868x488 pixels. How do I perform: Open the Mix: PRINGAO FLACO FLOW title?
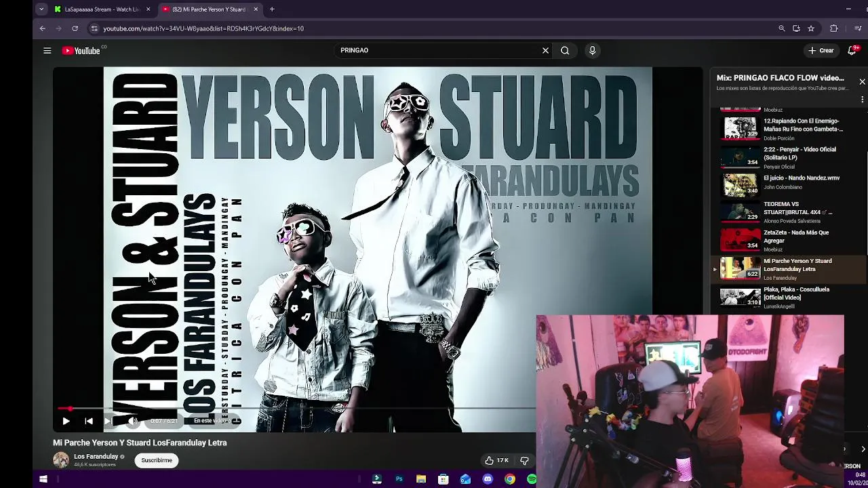pos(781,78)
